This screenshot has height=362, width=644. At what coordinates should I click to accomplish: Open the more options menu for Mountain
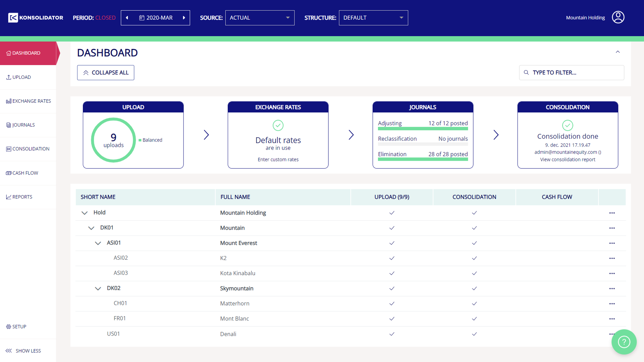point(612,228)
